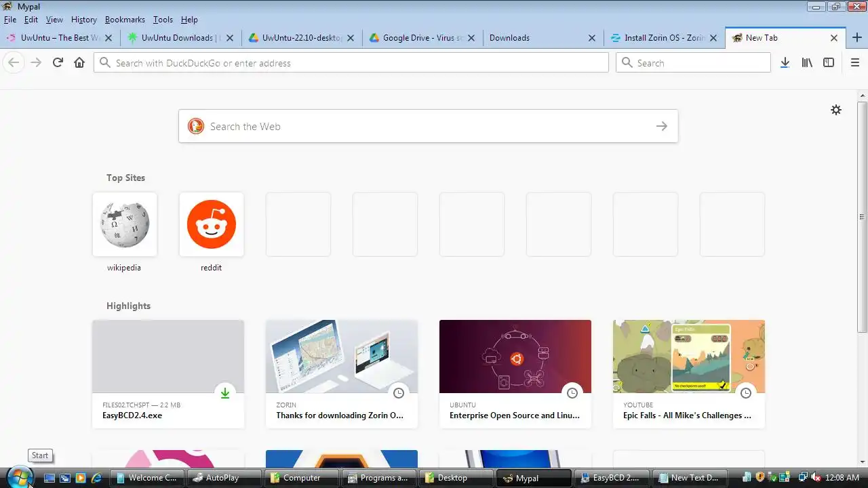Screen dimensions: 868x488
Task: Submit web search arrow button
Action: 662,126
